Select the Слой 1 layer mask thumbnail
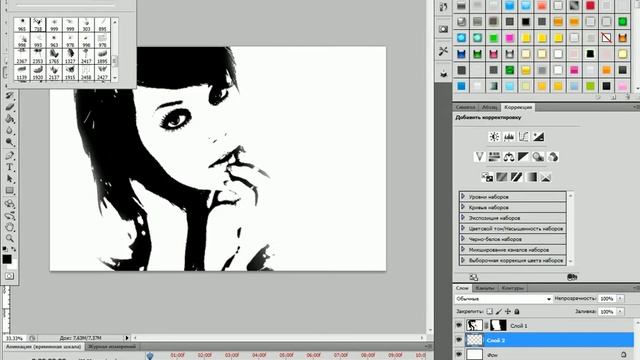Screen dimensions: 640x360 498,325
